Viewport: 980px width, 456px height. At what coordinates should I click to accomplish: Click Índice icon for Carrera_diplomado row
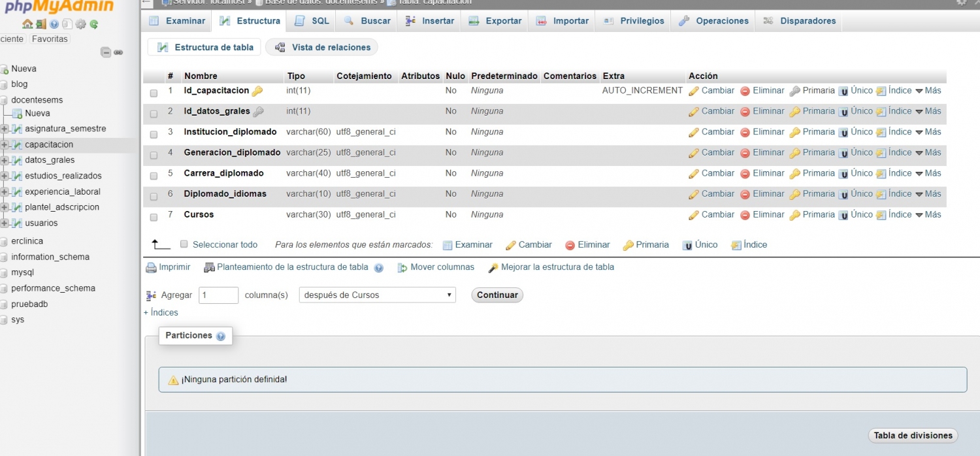881,174
